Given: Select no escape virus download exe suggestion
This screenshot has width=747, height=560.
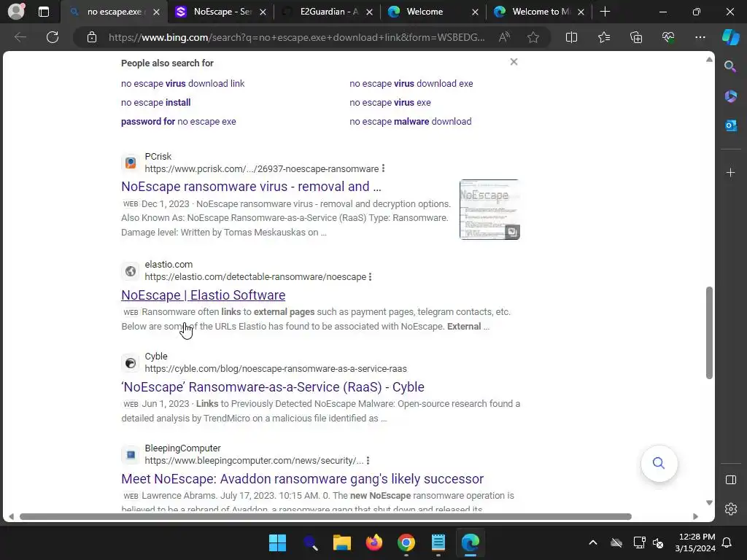Looking at the screenshot, I should pos(411,83).
